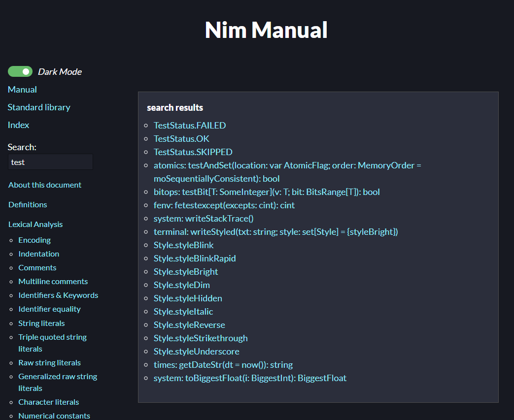Open Style.styleReverse search result
Viewport: 514px width, 420px height.
pyautogui.click(x=189, y=324)
